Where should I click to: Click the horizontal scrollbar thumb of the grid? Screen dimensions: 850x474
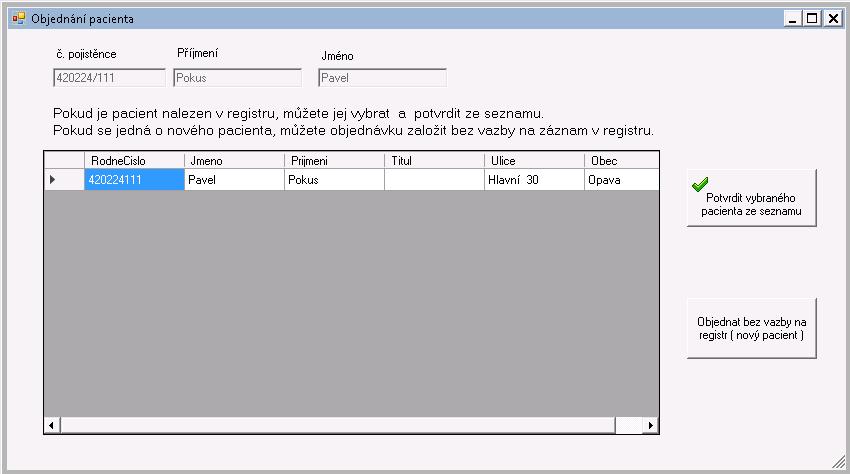click(x=338, y=425)
